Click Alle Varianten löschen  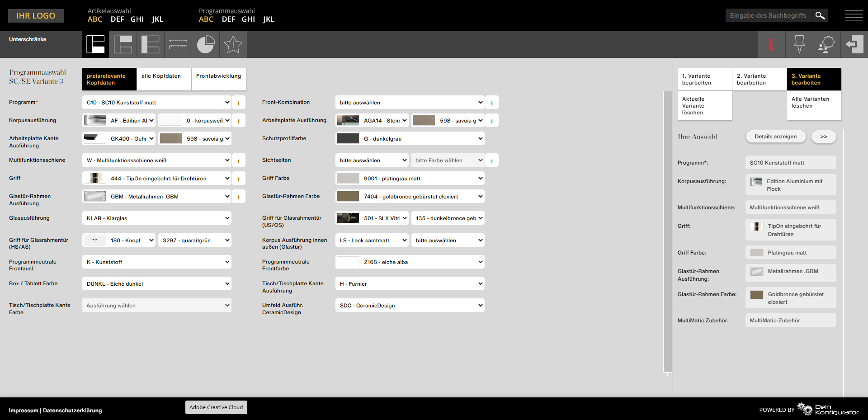coord(813,103)
